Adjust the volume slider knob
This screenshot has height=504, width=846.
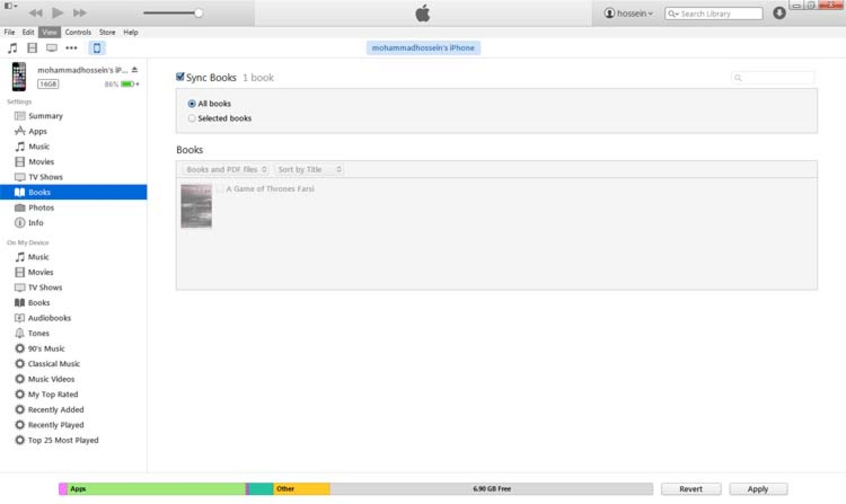tap(199, 13)
